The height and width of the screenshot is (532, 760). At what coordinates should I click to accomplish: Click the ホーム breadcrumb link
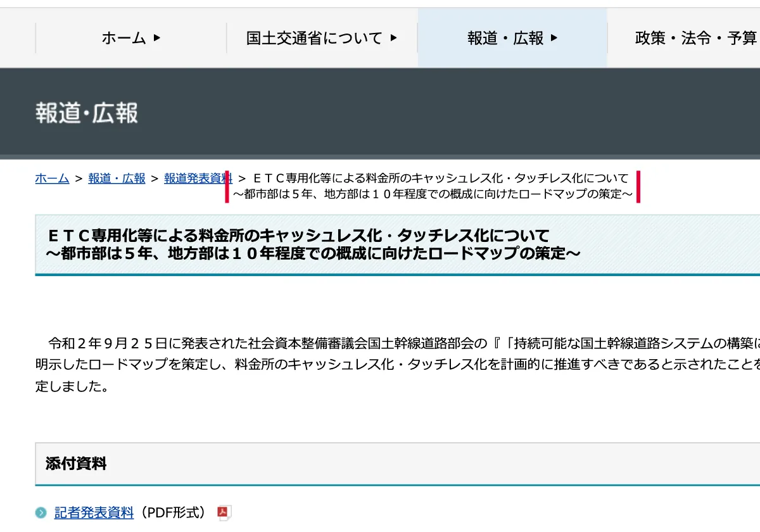point(52,179)
